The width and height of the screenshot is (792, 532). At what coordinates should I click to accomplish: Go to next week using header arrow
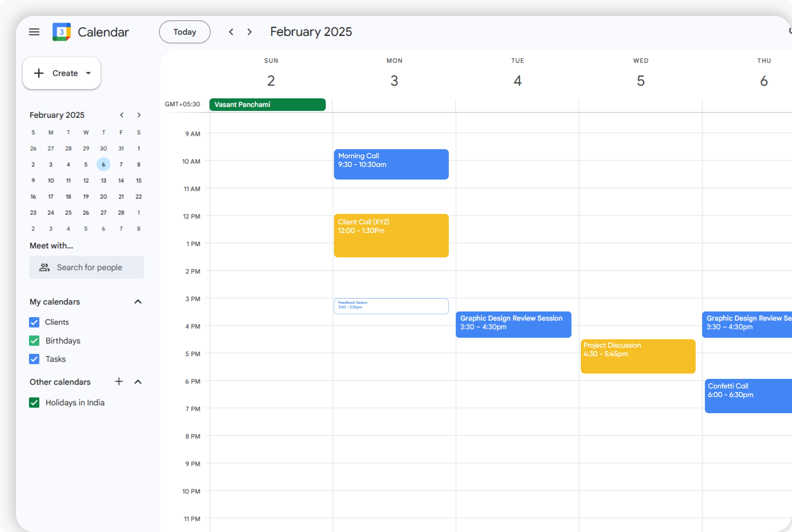coord(249,32)
